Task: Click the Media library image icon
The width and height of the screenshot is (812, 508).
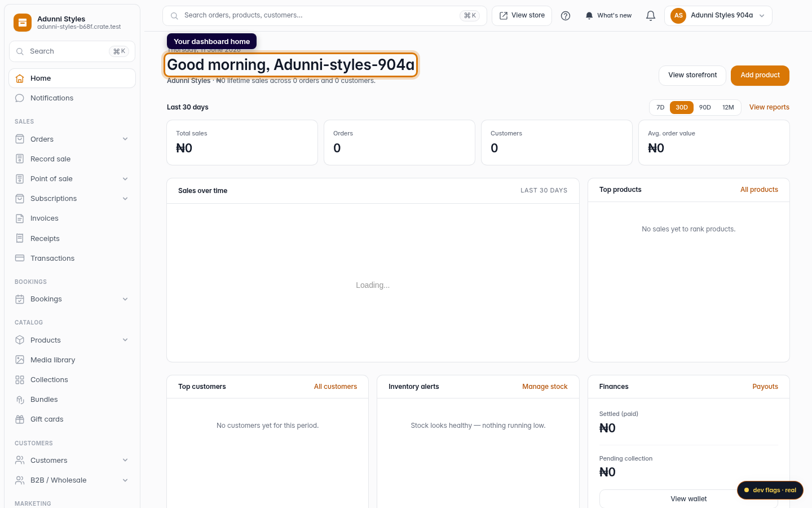Action: pos(20,360)
